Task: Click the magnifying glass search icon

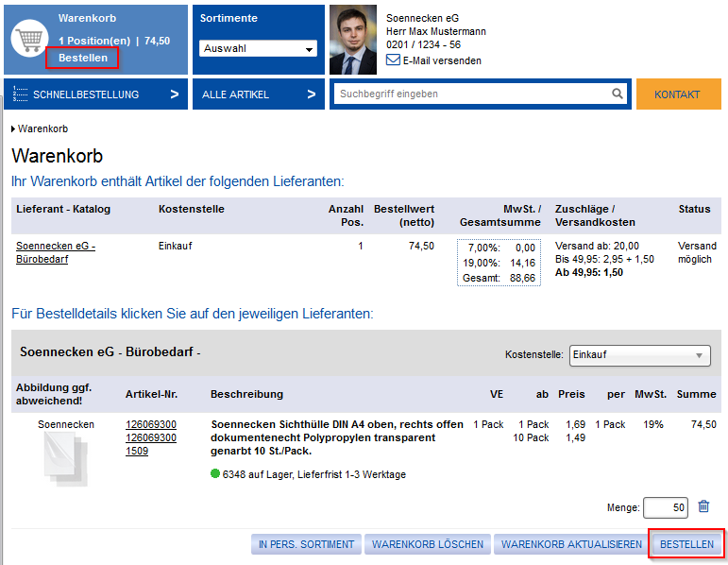Action: pyautogui.click(x=617, y=94)
